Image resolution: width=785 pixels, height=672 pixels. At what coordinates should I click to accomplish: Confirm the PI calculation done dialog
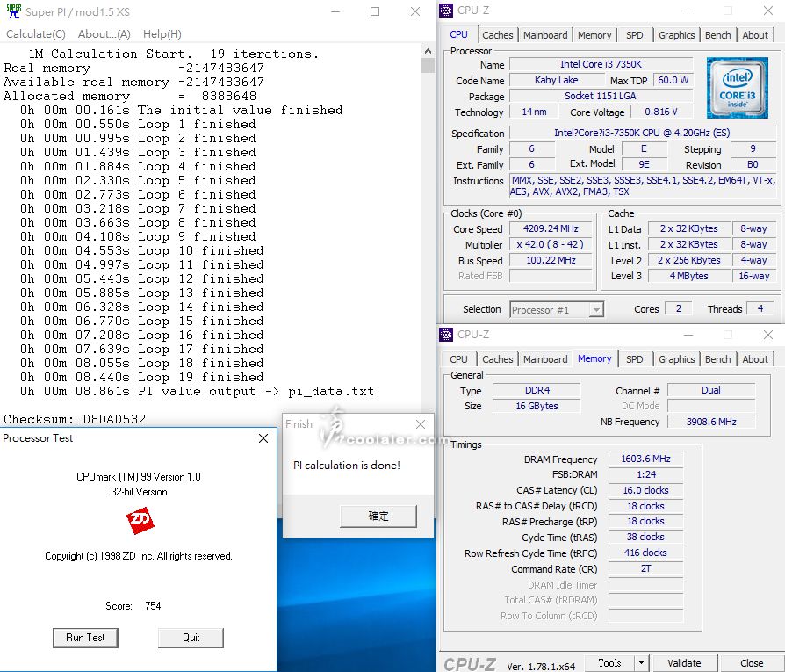(378, 517)
